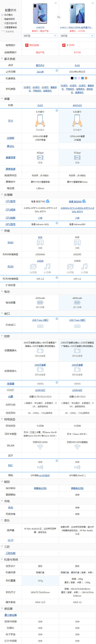This screenshot has height=644, width=96.
Task: Swap the two phones with swap icon
Action: pos(59,17)
